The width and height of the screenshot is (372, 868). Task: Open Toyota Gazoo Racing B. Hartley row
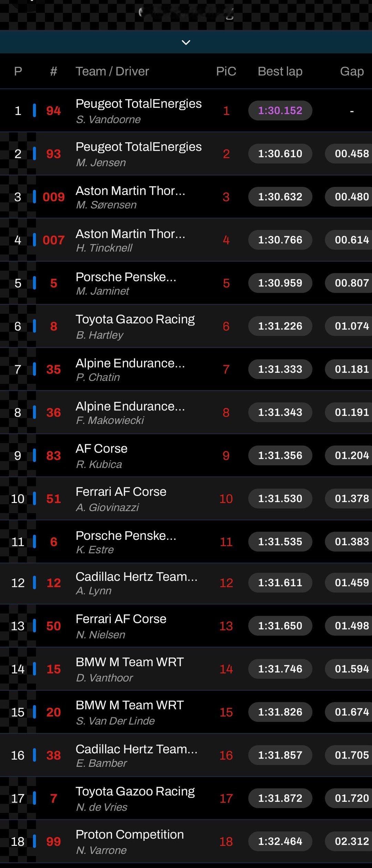coord(186,326)
